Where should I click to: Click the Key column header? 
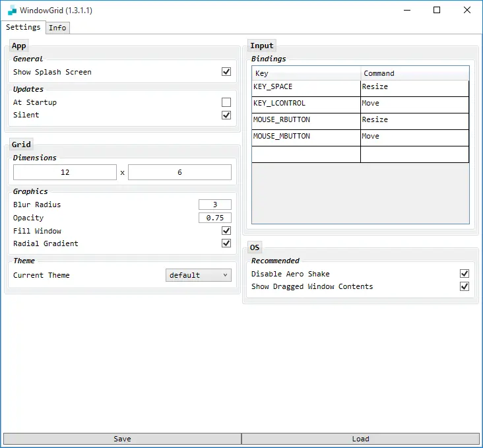click(306, 73)
